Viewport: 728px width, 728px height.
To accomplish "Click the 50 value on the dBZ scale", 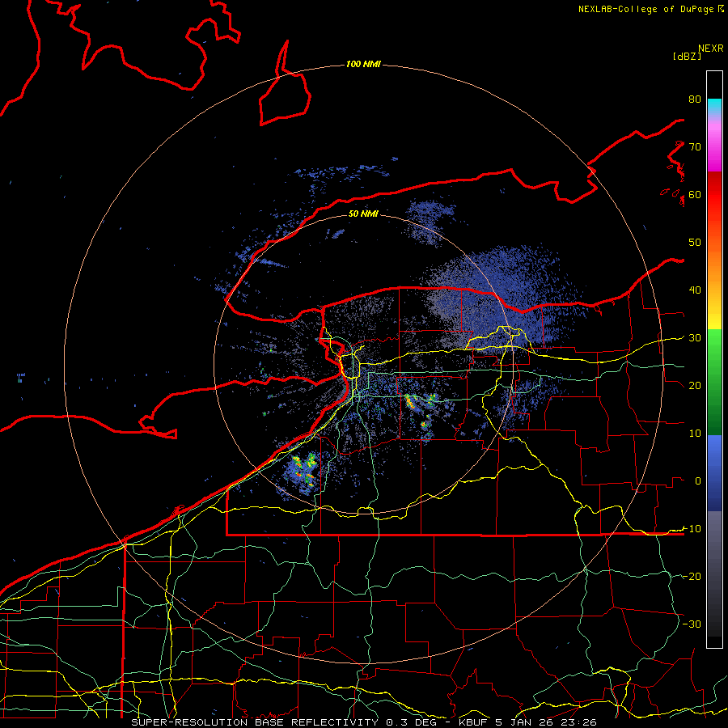I will click(x=695, y=243).
